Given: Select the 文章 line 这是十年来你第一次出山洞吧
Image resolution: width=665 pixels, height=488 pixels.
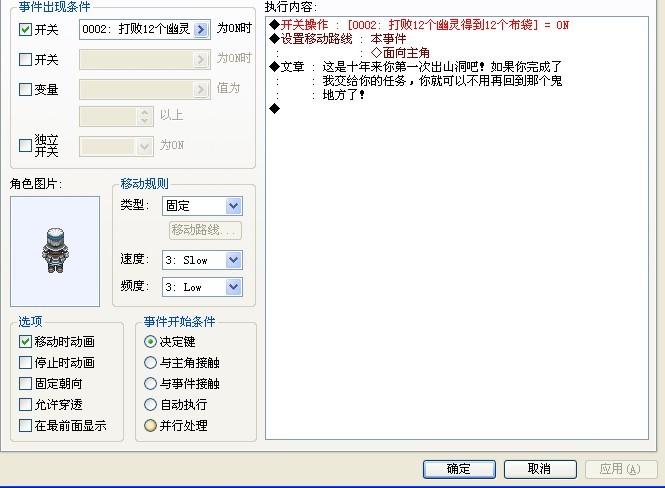Looking at the screenshot, I should pos(416,67).
